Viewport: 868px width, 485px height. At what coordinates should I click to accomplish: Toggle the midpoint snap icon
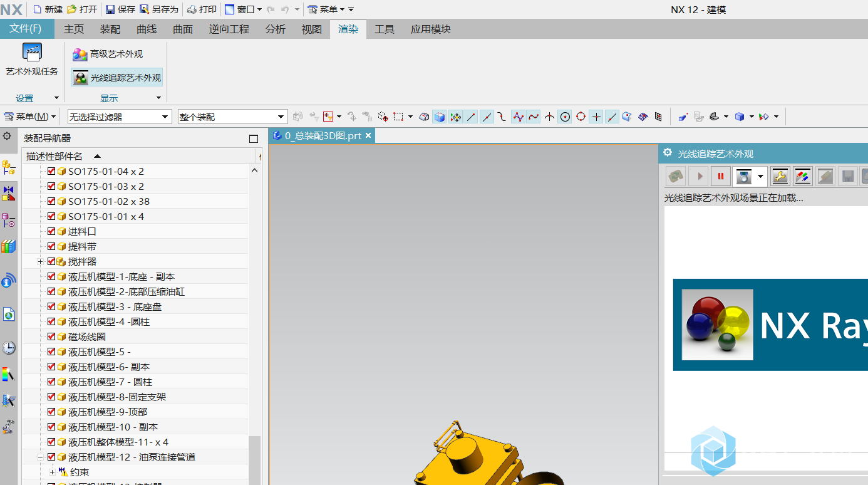pos(487,117)
